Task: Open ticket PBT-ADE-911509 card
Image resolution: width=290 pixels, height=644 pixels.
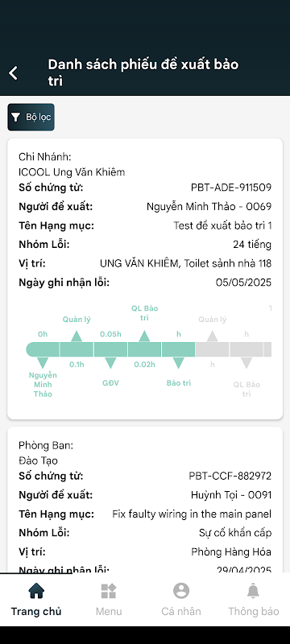Action: click(x=145, y=279)
